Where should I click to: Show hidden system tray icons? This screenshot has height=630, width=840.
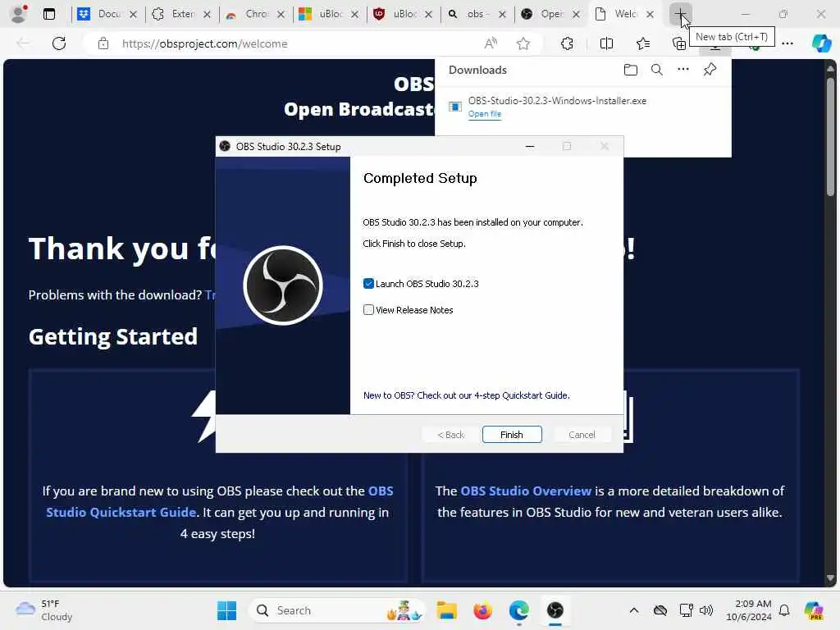coord(634,610)
